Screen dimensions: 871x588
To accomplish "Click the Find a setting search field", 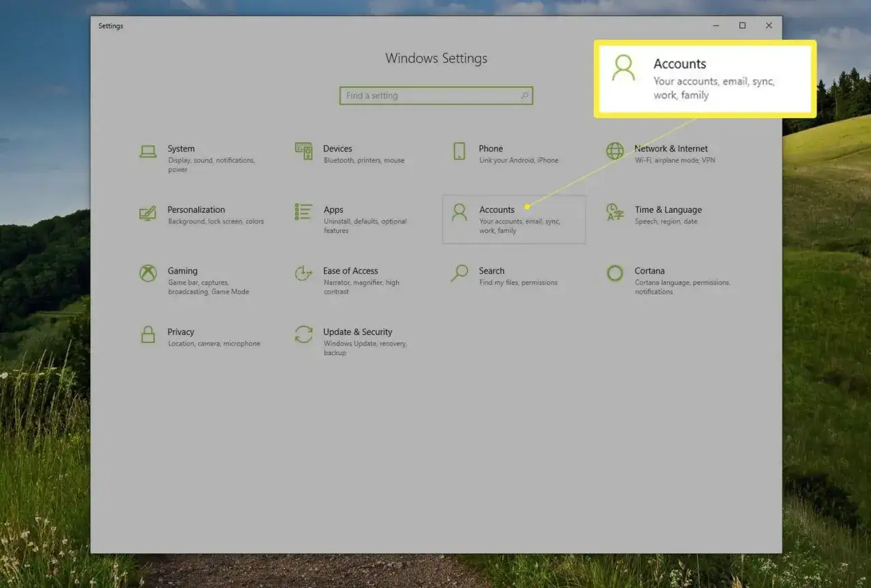I will pos(436,96).
